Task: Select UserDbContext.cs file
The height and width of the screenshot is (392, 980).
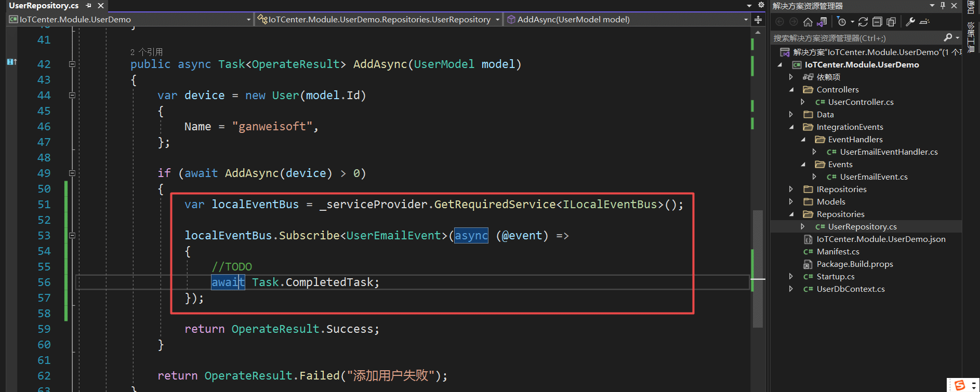Action: click(x=851, y=289)
